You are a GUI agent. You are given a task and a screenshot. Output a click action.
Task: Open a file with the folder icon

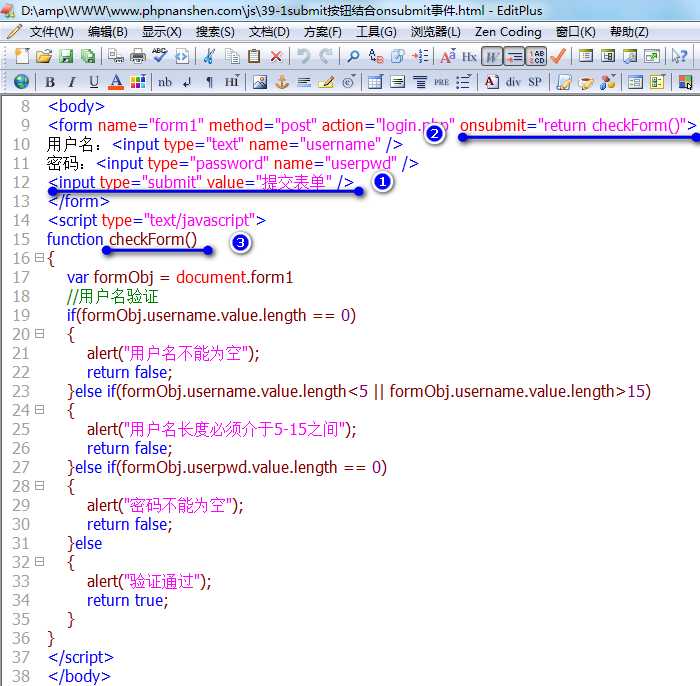click(x=44, y=56)
